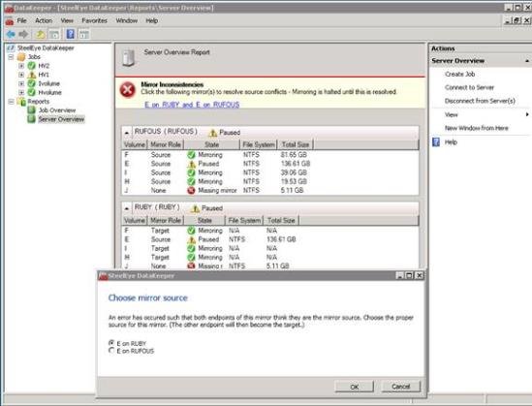Click RUFOUS Total Size column header
The height and width of the screenshot is (406, 532).
click(x=296, y=144)
